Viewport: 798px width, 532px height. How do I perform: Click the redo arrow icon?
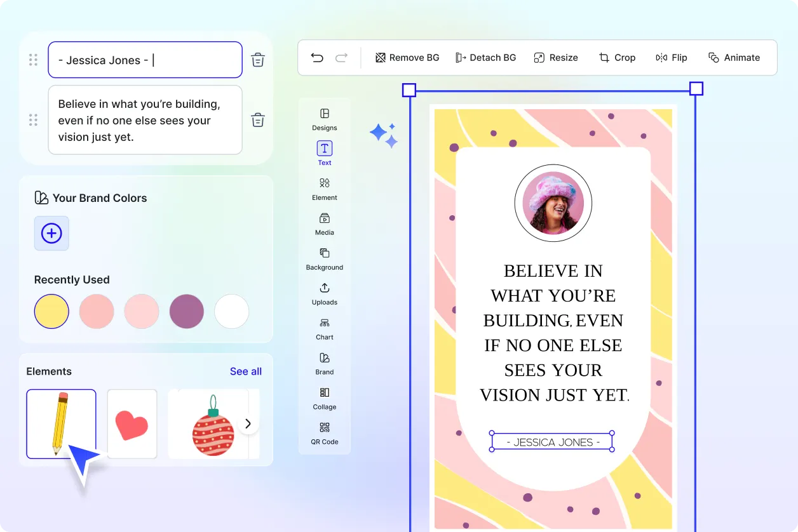341,58
